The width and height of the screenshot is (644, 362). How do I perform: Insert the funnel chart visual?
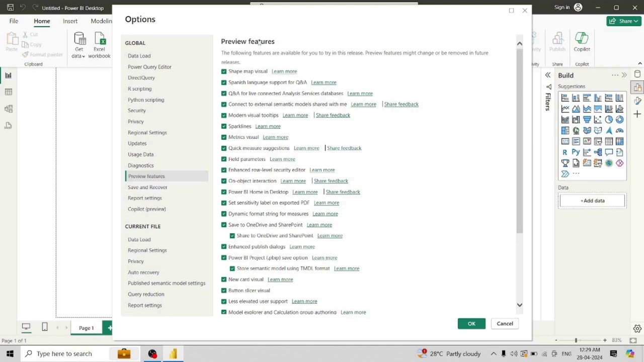(587, 120)
